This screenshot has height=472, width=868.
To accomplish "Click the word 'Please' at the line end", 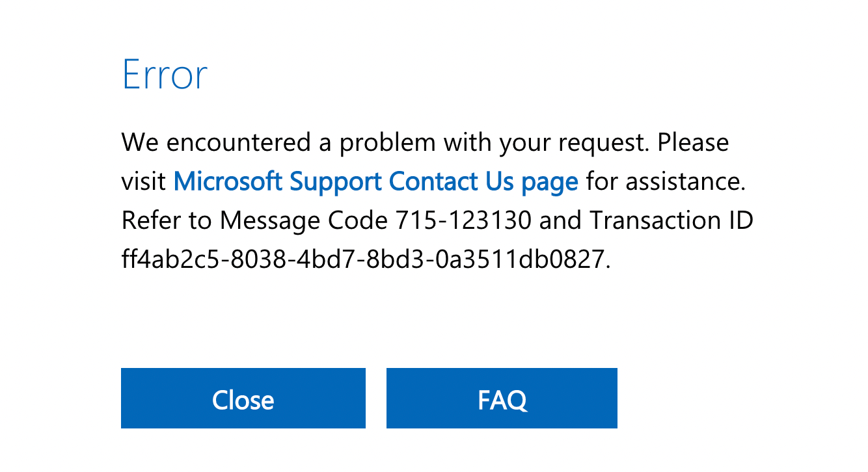I will [694, 142].
